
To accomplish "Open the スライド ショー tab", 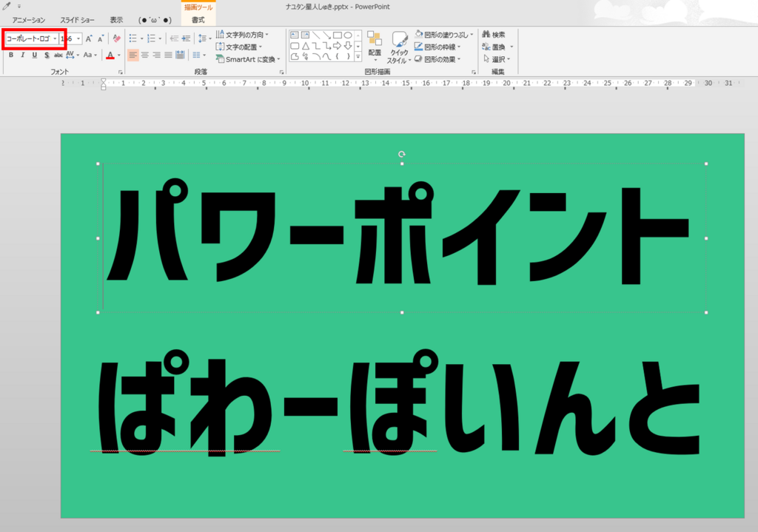I will point(77,20).
